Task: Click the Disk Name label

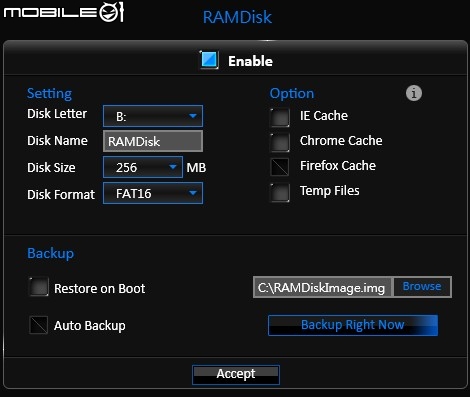Action: (x=58, y=141)
